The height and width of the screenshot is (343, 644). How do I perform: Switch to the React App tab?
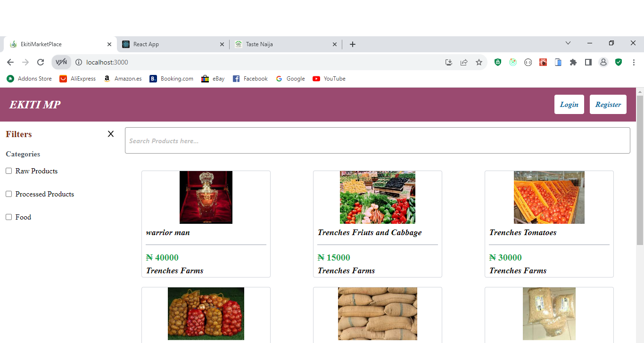(173, 44)
